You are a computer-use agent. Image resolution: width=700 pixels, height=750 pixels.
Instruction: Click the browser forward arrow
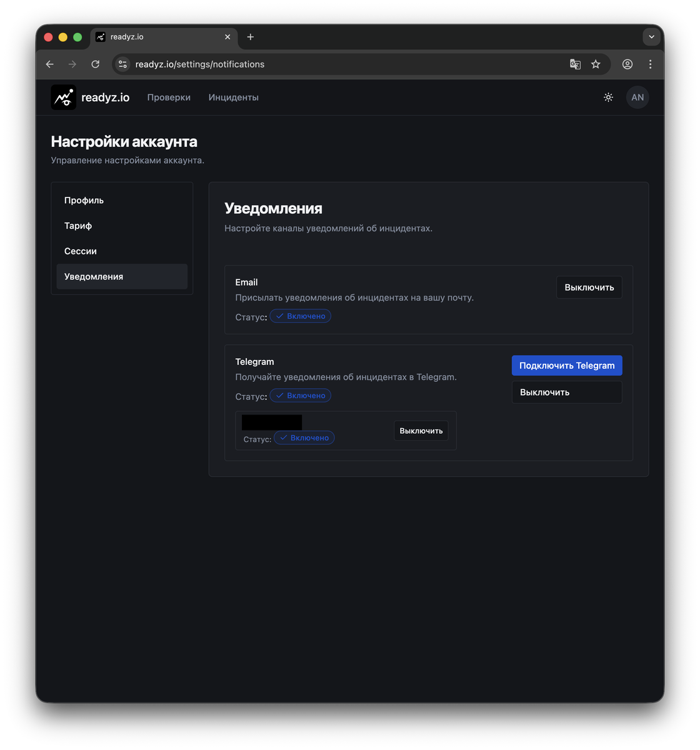point(72,64)
